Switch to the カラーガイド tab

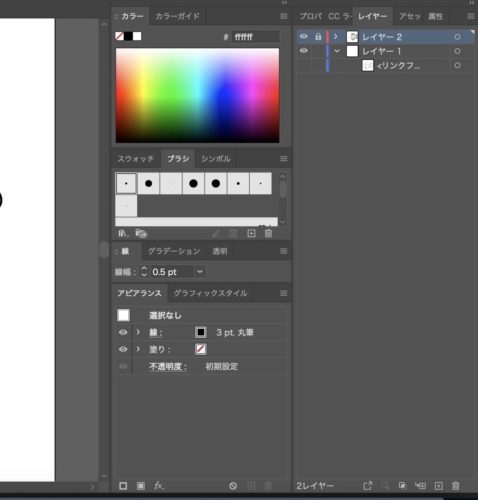[177, 16]
